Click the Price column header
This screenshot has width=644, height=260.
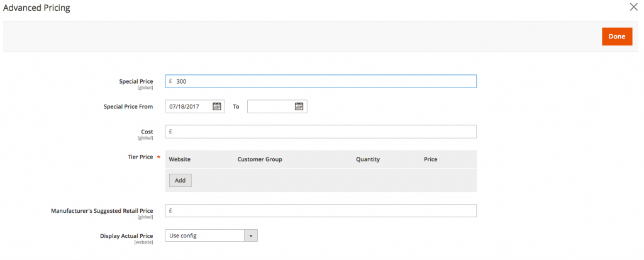point(430,159)
